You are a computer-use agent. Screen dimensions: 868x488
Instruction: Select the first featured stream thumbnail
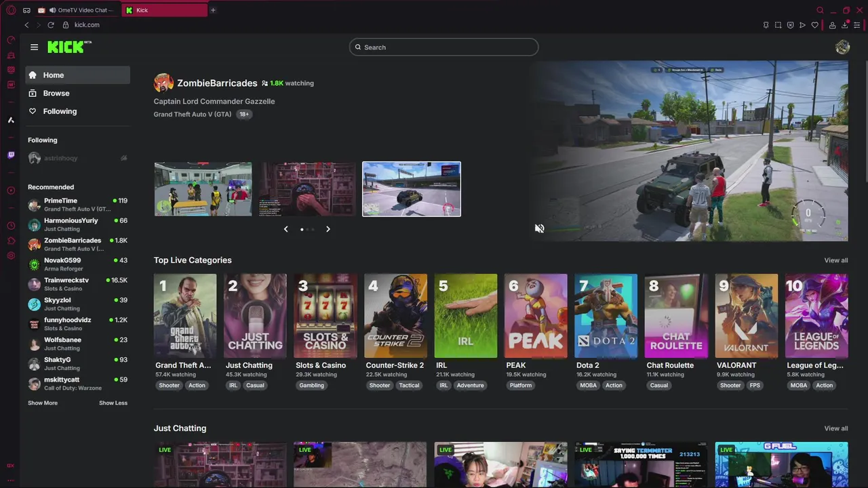(x=203, y=189)
